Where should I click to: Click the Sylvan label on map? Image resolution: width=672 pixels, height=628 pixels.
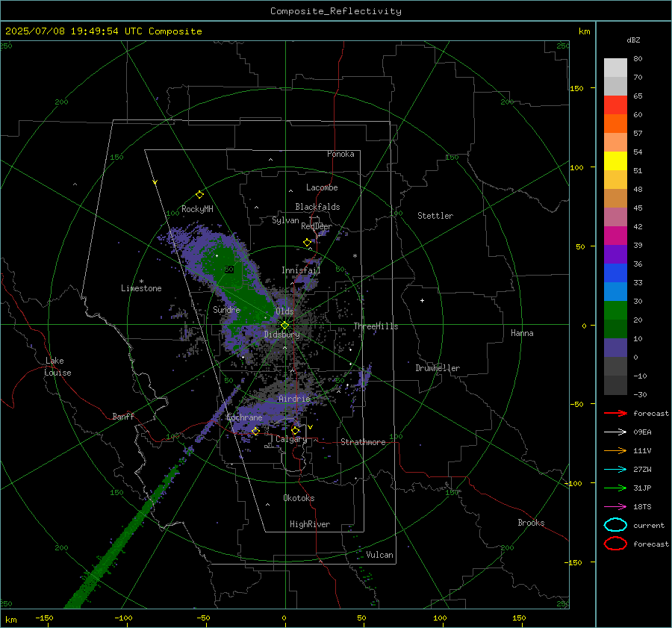pyautogui.click(x=285, y=220)
